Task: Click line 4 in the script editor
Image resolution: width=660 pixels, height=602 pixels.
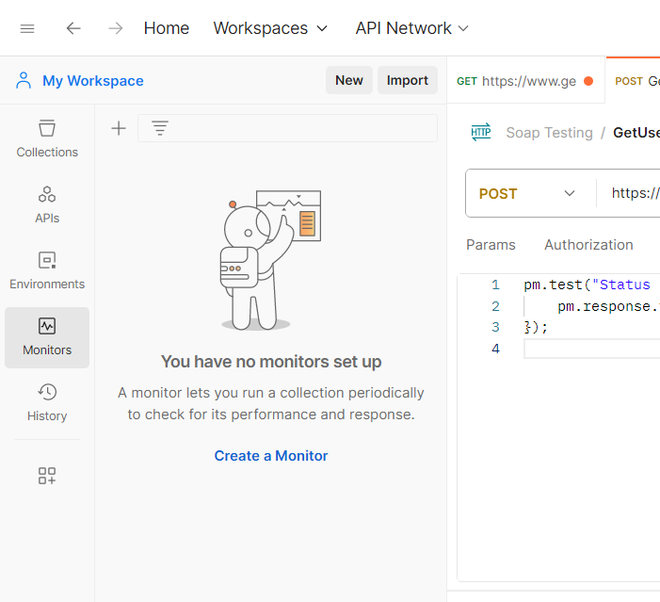Action: point(592,349)
